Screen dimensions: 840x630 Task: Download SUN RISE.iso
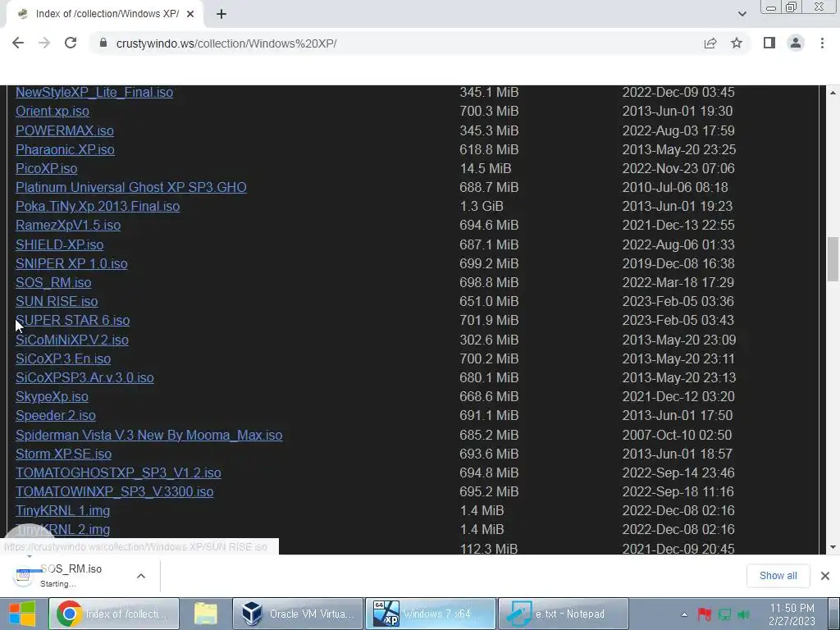point(57,301)
